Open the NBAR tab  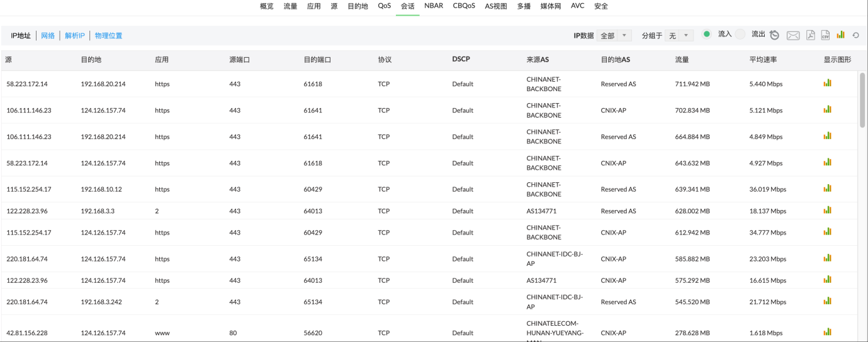tap(434, 6)
